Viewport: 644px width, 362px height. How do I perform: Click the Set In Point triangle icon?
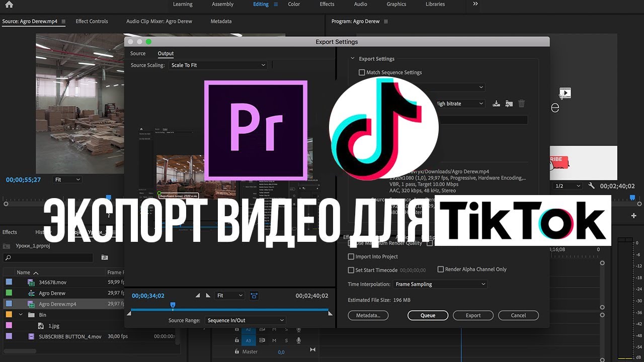(x=198, y=296)
